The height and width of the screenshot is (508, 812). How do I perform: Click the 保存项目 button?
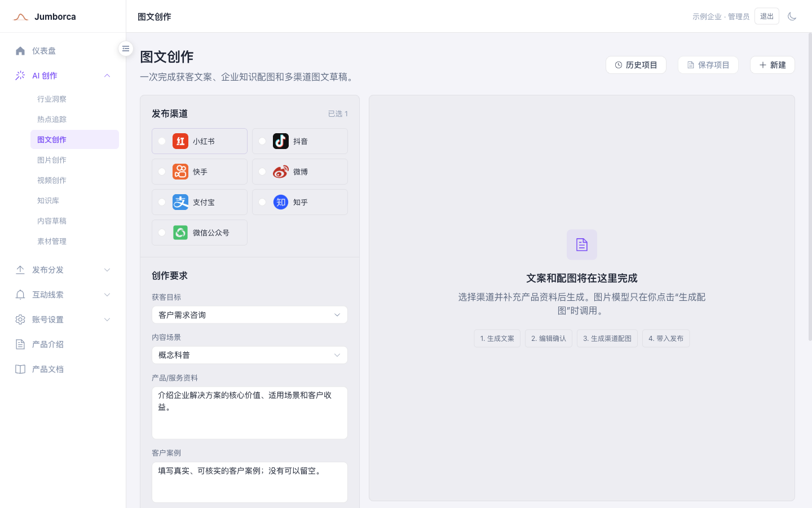pos(708,65)
